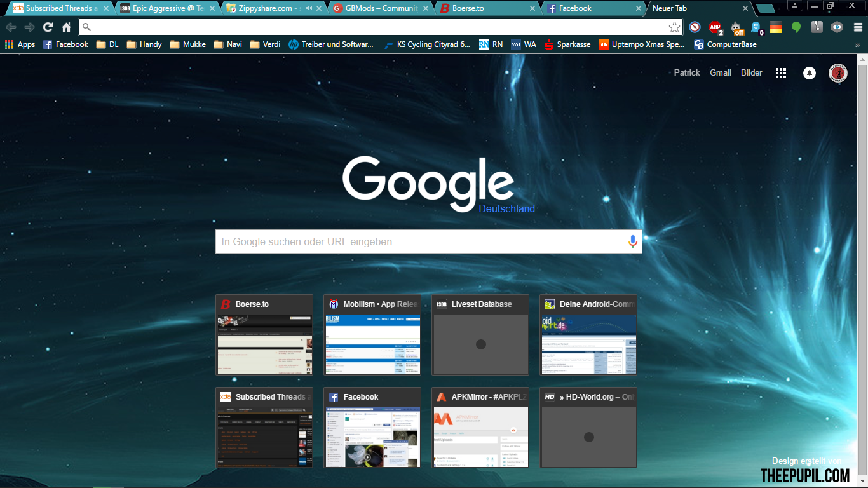Open Google notifications bell icon
Screen dimensions: 868x488
click(810, 73)
